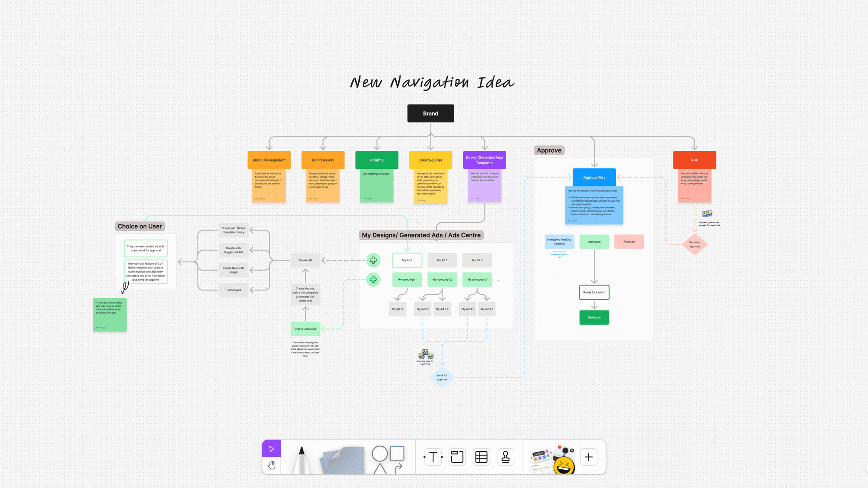Click the green plus beside My campaign 1
The image size is (868, 488).
coord(373,279)
